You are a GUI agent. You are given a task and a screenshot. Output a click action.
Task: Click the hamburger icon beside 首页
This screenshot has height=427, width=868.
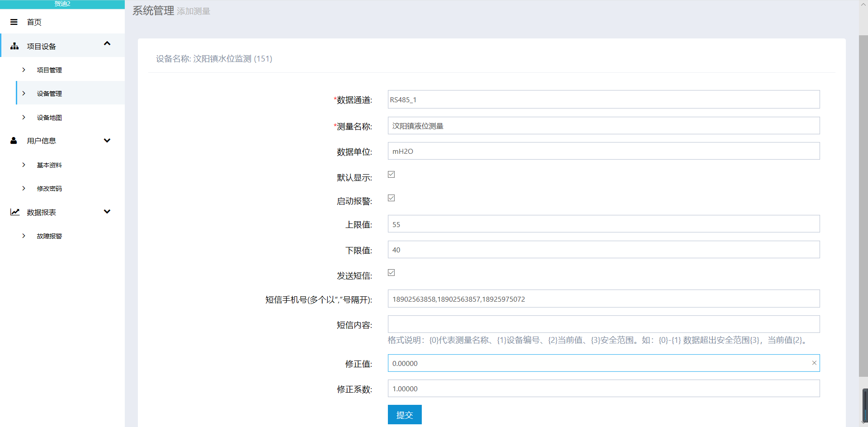14,22
